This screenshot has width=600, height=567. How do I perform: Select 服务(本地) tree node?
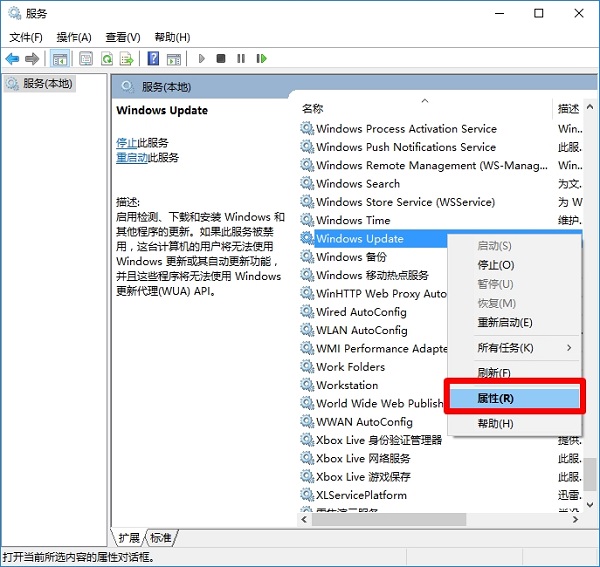pos(40,83)
